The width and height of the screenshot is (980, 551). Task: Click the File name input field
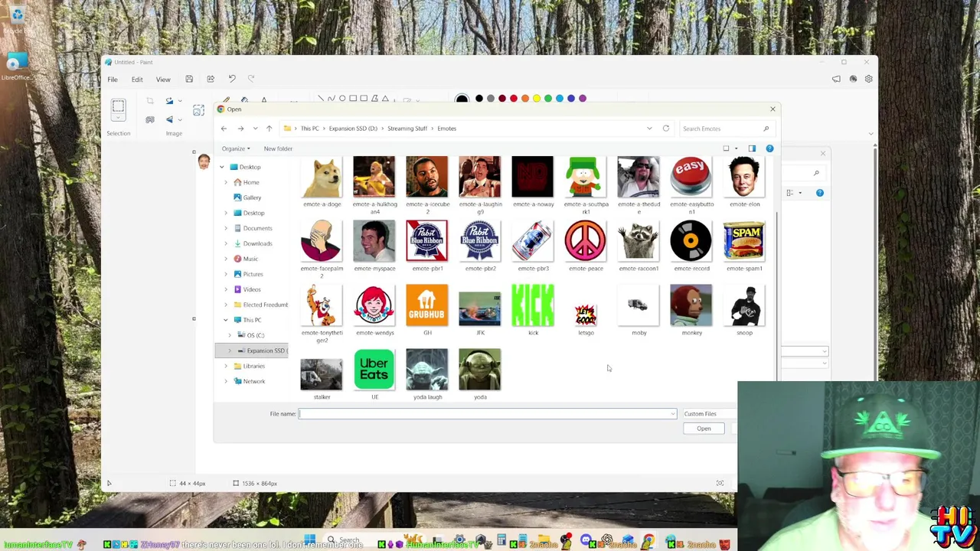coord(487,414)
